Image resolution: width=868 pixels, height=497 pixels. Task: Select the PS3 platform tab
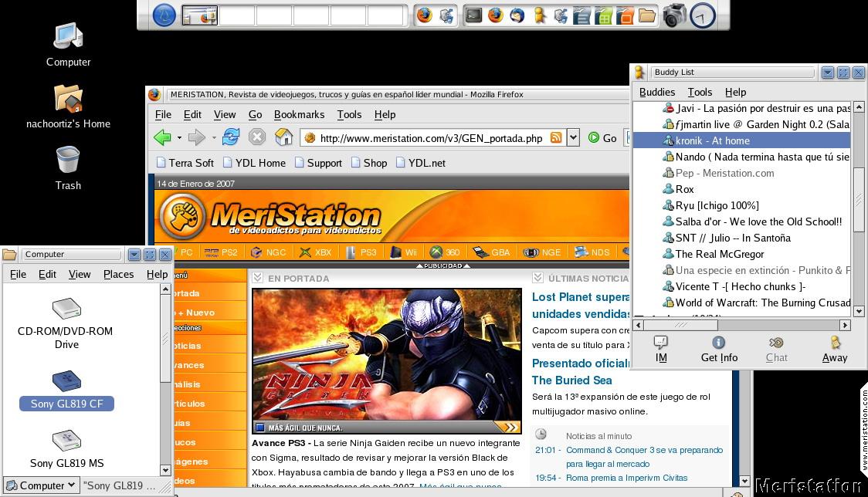click(x=361, y=252)
